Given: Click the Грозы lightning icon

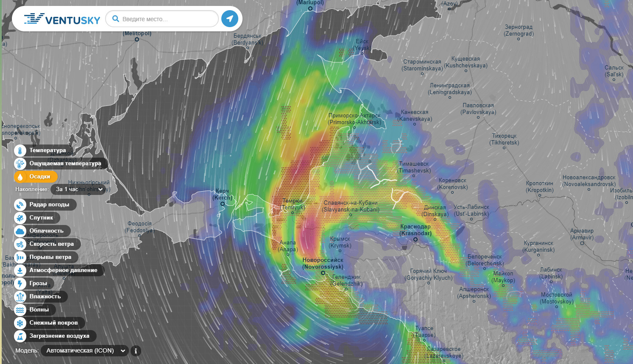Looking at the screenshot, I should [x=20, y=283].
